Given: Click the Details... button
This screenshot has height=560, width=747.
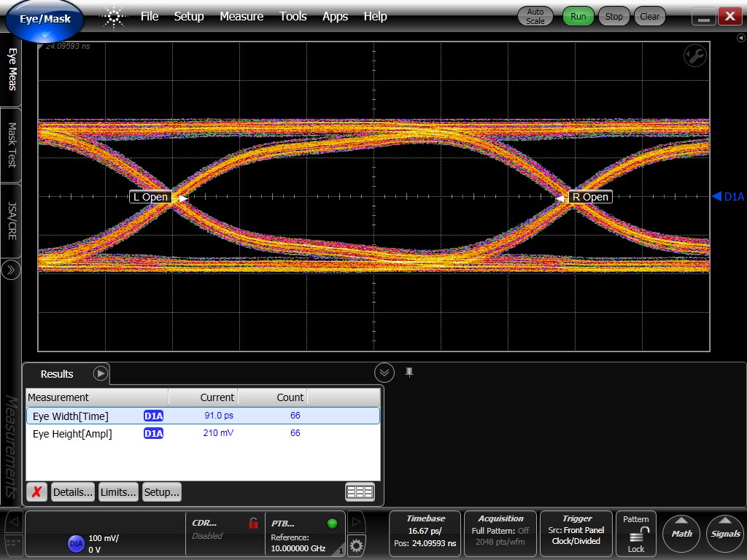Looking at the screenshot, I should [x=73, y=491].
